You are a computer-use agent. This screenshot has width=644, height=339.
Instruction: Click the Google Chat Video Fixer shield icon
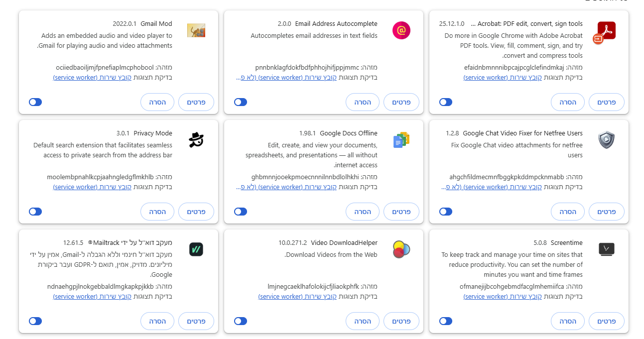(606, 140)
